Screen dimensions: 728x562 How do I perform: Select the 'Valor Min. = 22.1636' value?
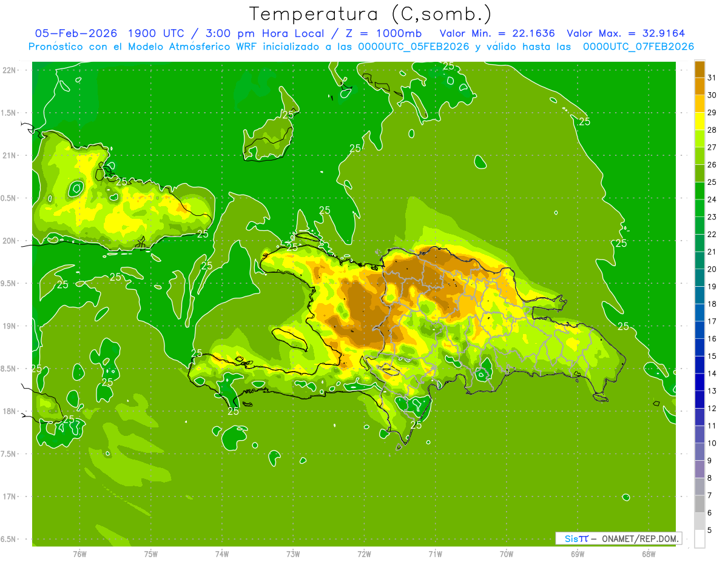pos(497,33)
